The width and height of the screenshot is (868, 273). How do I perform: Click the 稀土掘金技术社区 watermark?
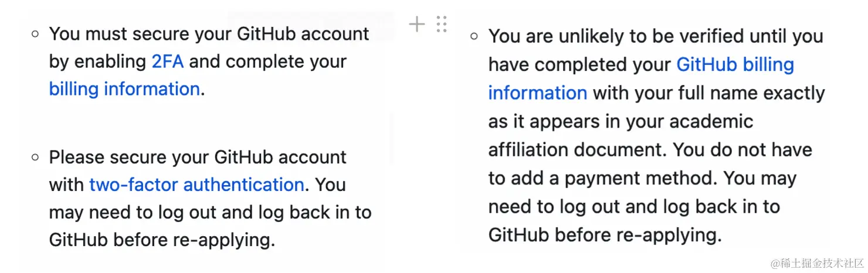click(x=817, y=263)
